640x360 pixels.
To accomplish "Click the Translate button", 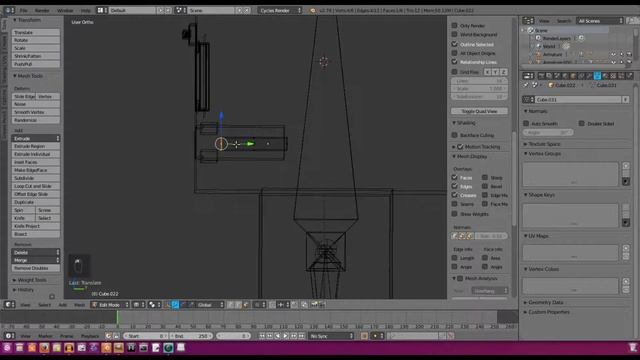I will tap(36, 32).
